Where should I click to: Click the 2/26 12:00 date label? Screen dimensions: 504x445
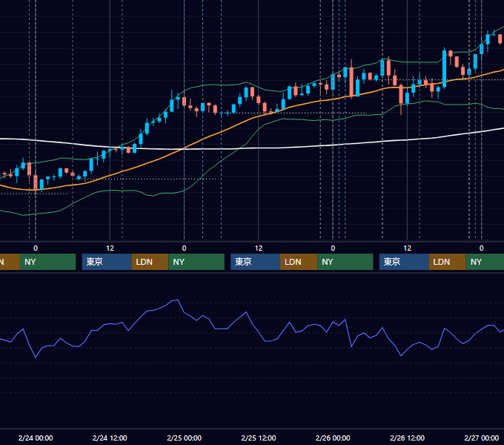[x=407, y=438]
